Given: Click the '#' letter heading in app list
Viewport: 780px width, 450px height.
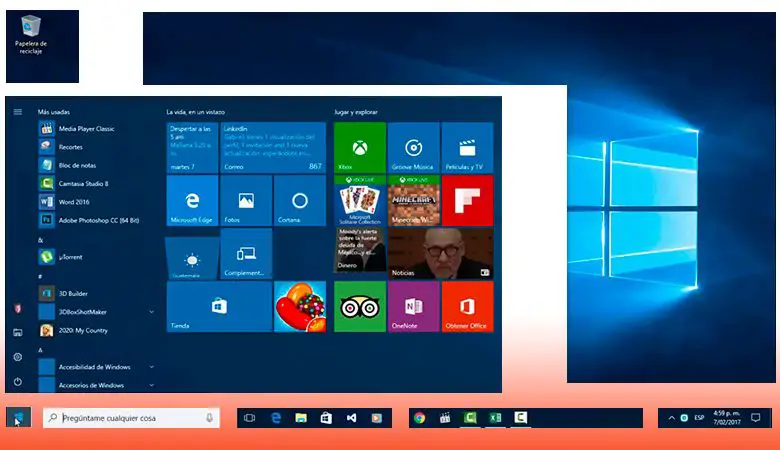Looking at the screenshot, I should 40,276.
